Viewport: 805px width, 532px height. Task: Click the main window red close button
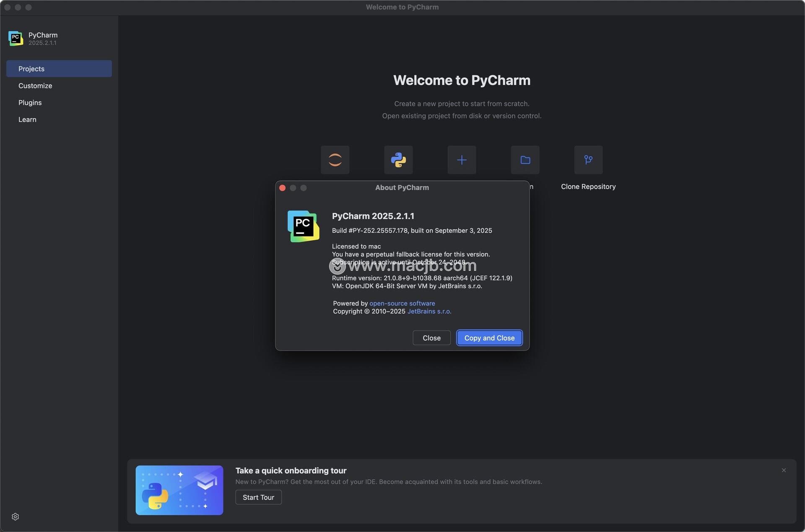pyautogui.click(x=8, y=7)
